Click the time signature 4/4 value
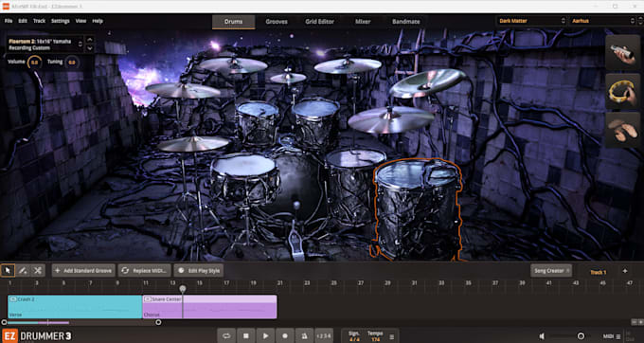644x343 pixels. 353,340
